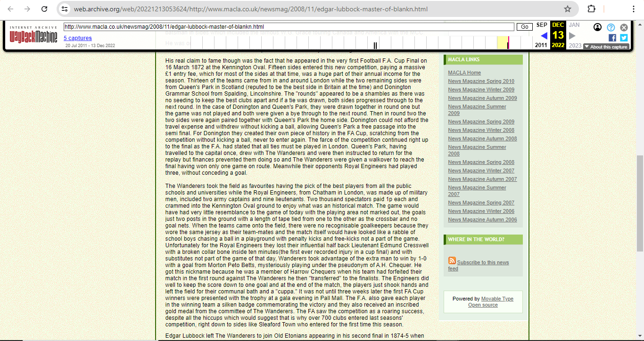Reload the current page

tap(44, 9)
